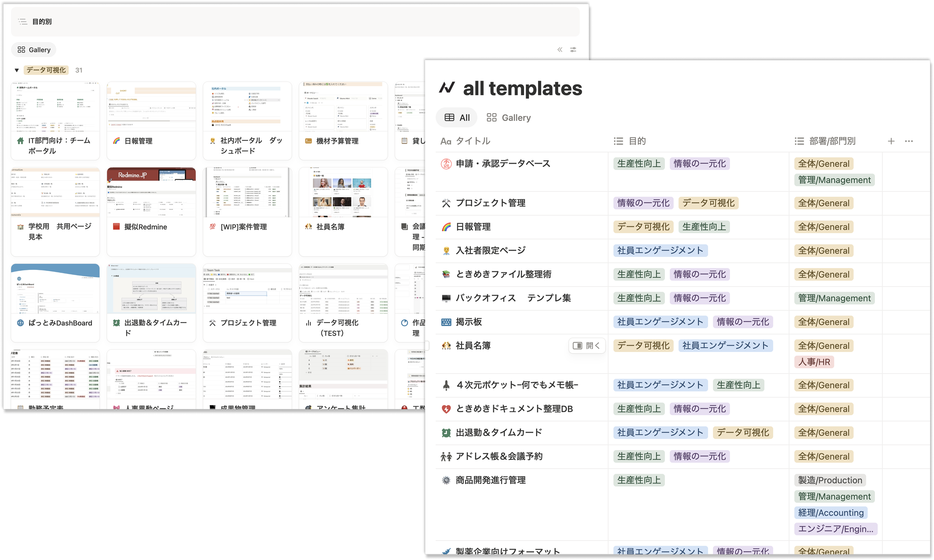This screenshot has height=560, width=934.
Task: Open the 擬似Redmine gallery card
Action: [x=151, y=212]
